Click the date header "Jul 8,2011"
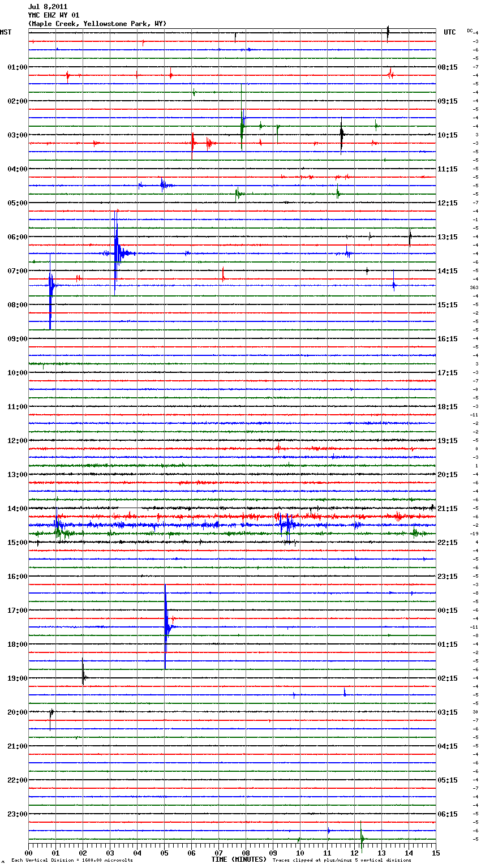The height and width of the screenshot is (868, 481). click(48, 7)
